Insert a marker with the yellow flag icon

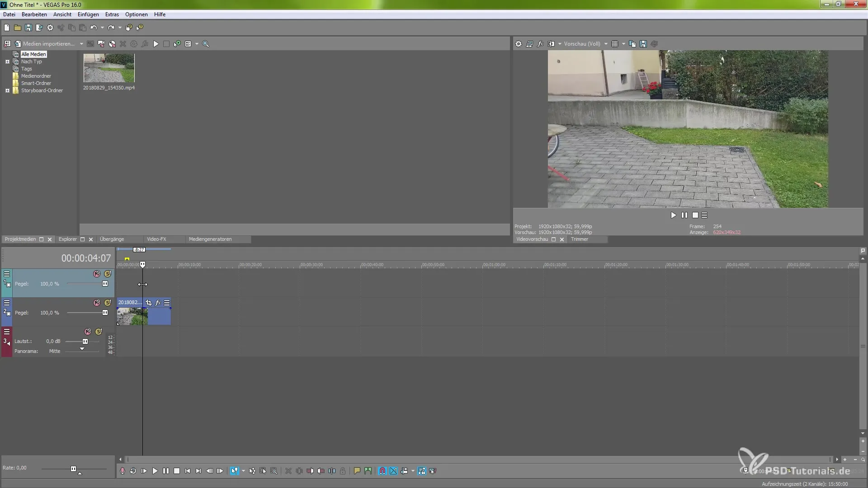point(357,471)
